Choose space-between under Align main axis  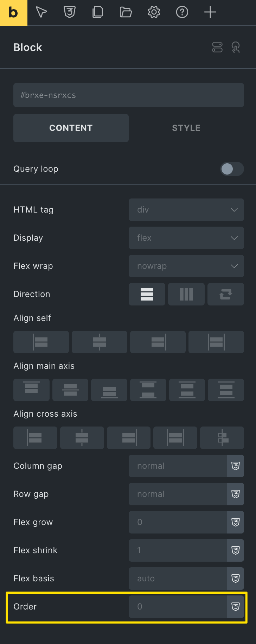tap(148, 390)
